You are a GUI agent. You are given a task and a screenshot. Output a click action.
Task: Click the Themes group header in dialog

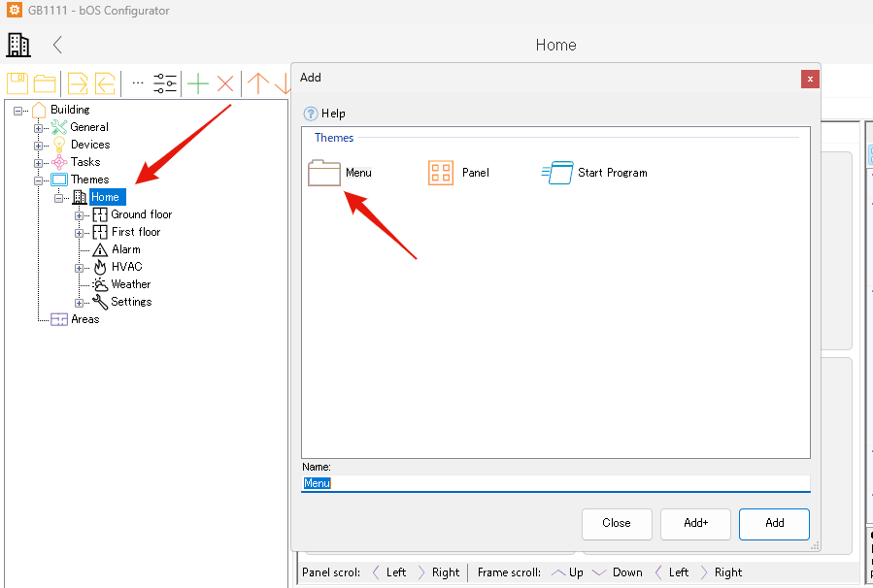334,138
